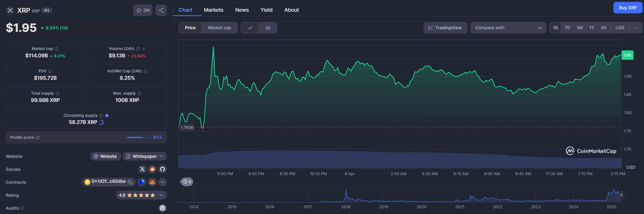The image size is (644, 214).
Task: Click the #4 rank badge
Action: (x=47, y=10)
